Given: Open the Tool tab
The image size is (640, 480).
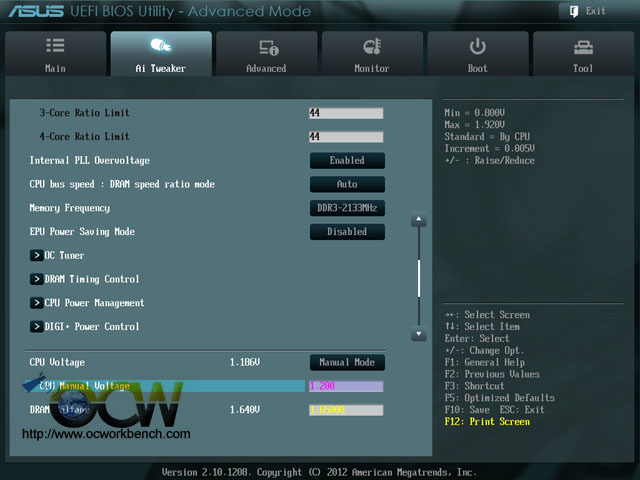Looking at the screenshot, I should (583, 54).
